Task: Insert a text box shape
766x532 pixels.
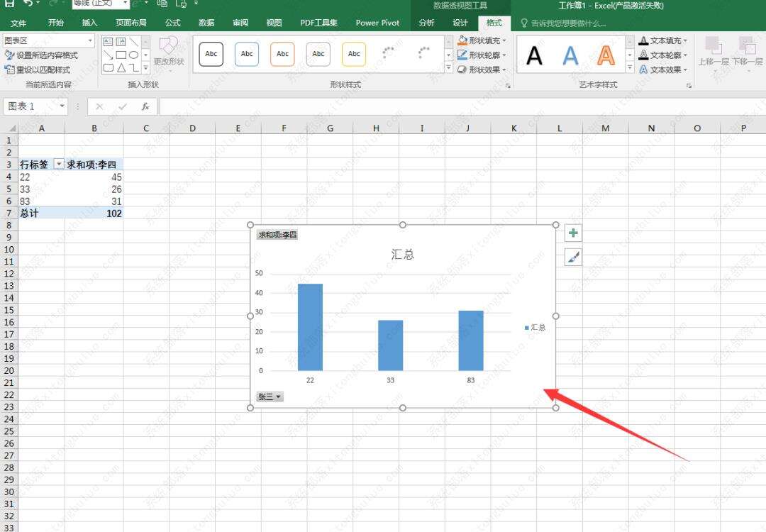Action: (x=108, y=42)
